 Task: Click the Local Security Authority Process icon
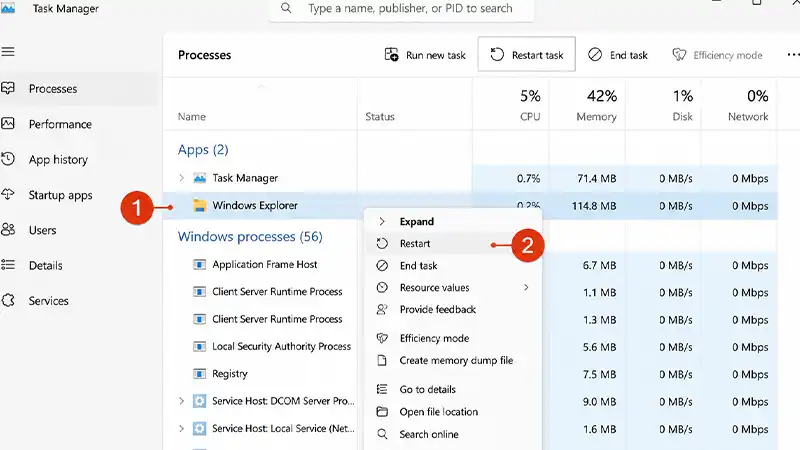click(x=199, y=346)
